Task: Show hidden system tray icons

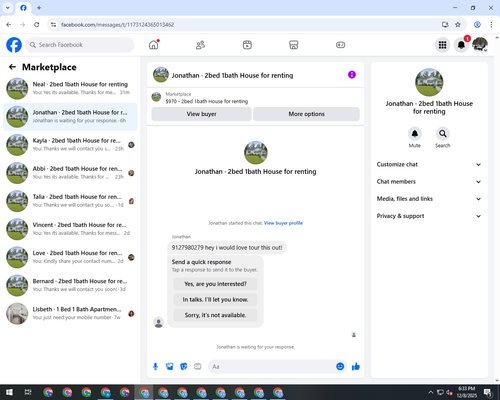Action: (x=431, y=392)
